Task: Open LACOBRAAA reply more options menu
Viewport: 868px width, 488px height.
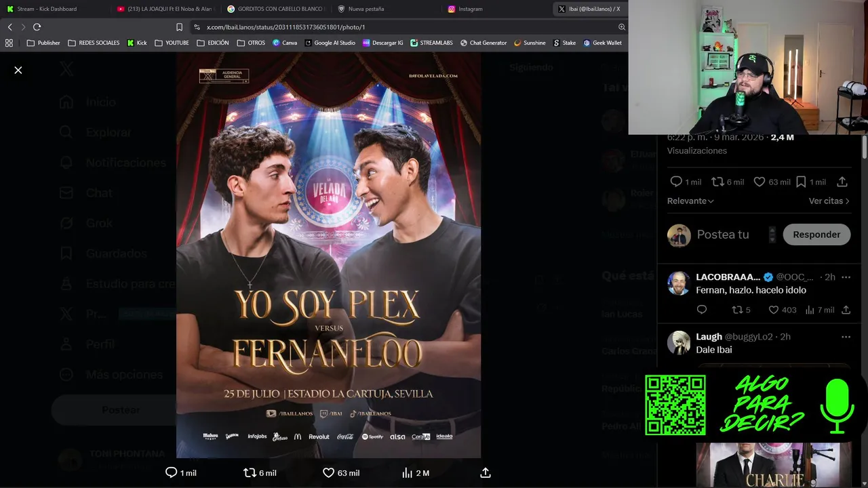Action: [x=846, y=277]
